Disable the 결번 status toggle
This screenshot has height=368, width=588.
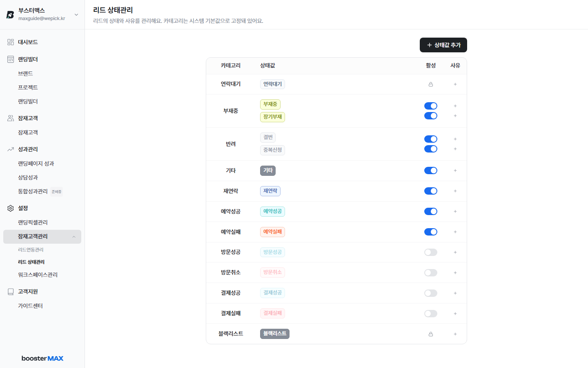(x=431, y=139)
